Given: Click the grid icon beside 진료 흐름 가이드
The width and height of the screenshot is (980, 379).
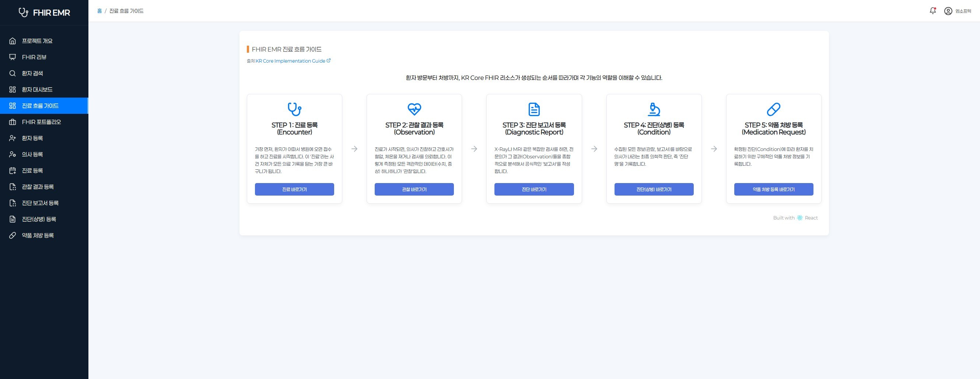Looking at the screenshot, I should 13,106.
